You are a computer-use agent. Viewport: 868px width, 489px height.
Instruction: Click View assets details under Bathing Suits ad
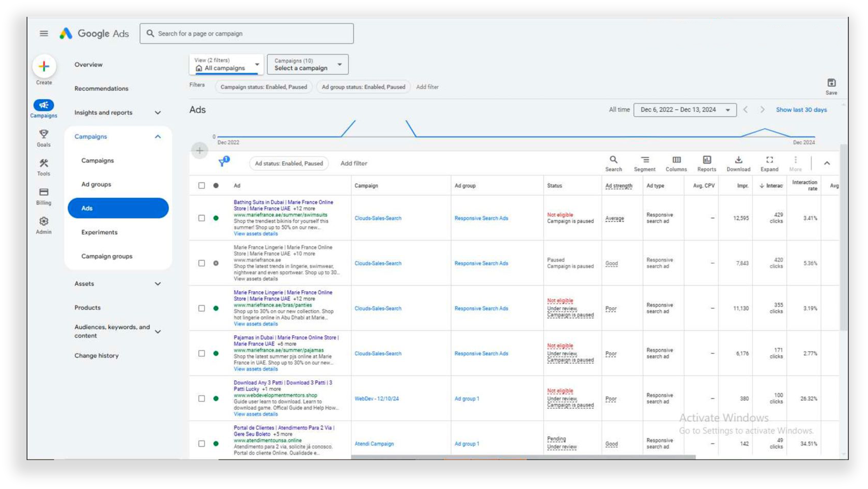pyautogui.click(x=256, y=234)
